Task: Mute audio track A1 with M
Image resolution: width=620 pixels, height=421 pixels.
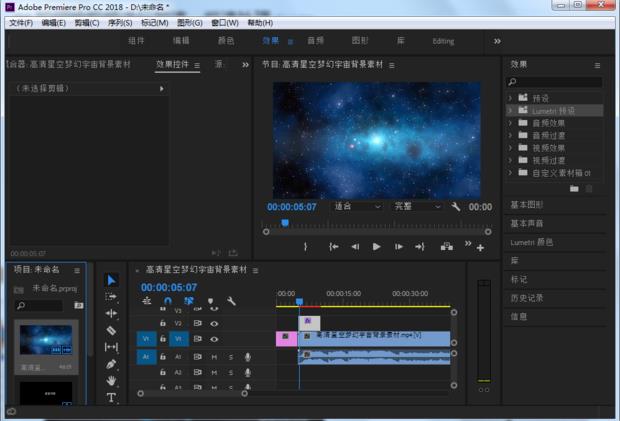Action: [214, 356]
